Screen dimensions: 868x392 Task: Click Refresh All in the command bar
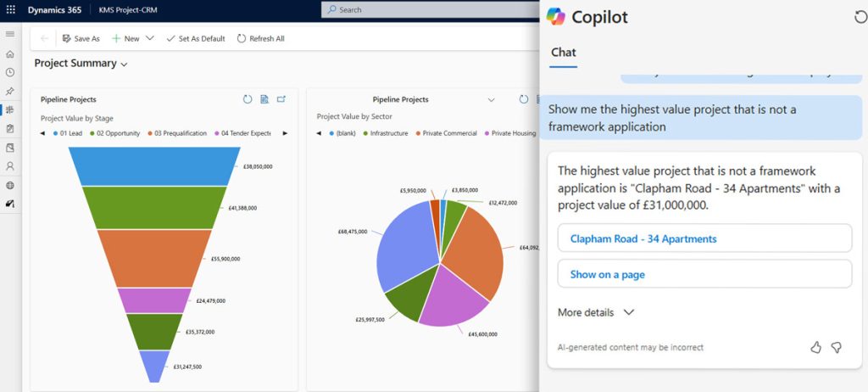(x=261, y=38)
